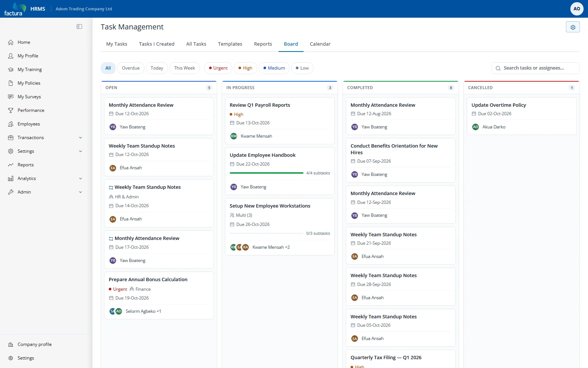Open My Profile person icon
The height and width of the screenshot is (368, 588).
[11, 56]
